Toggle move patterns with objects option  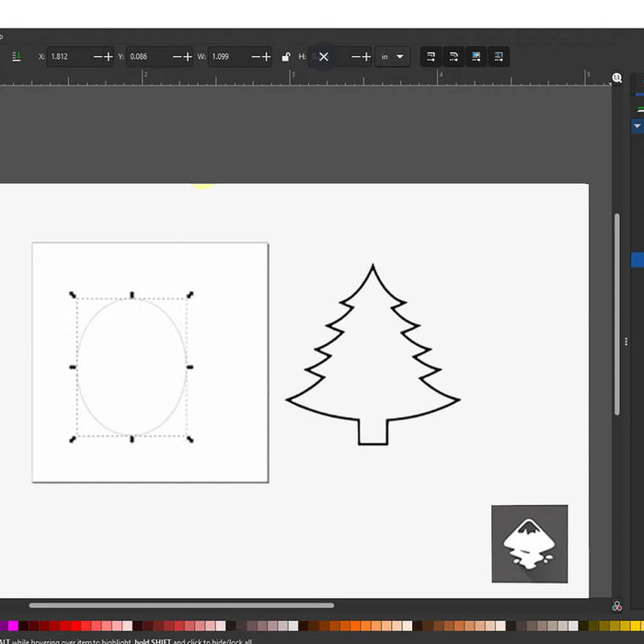coord(499,57)
